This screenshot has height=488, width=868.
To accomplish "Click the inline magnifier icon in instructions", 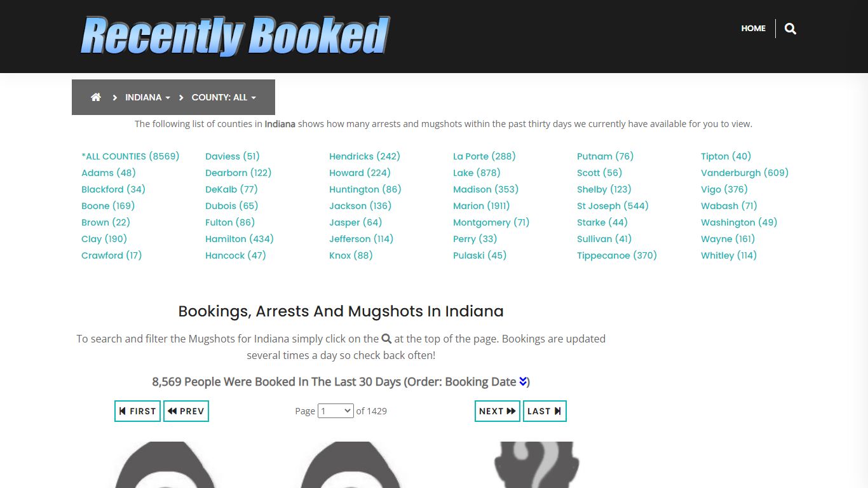I will [386, 339].
